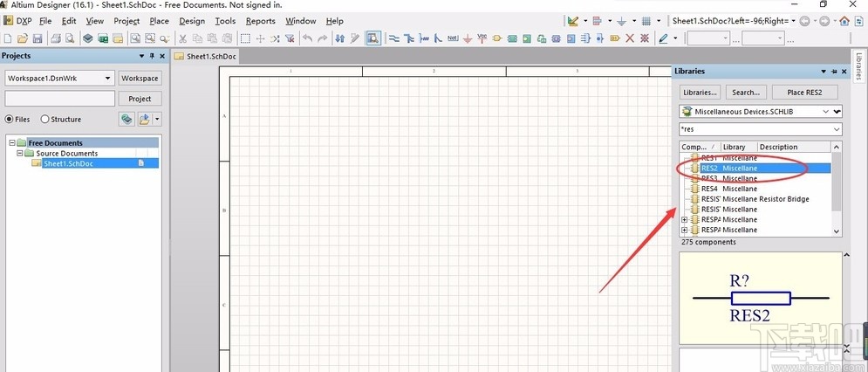This screenshot has height=372, width=868.
Task: Click the Project button
Action: 140,99
